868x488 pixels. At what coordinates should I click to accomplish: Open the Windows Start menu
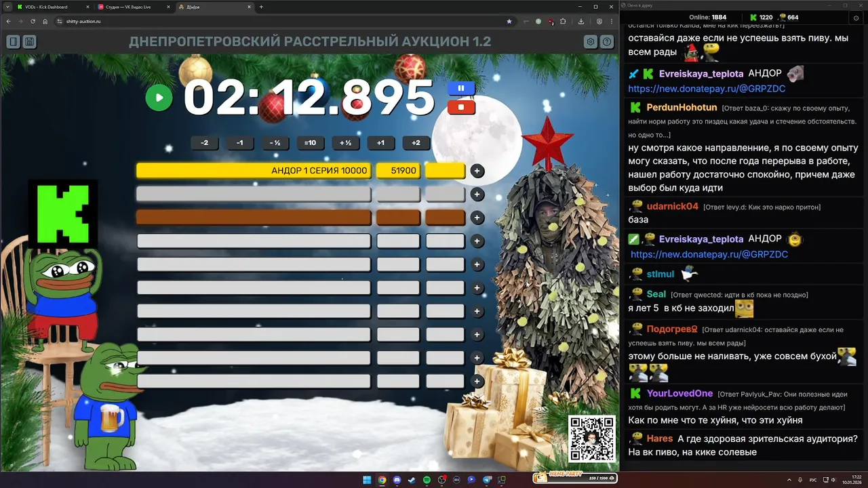(x=367, y=480)
